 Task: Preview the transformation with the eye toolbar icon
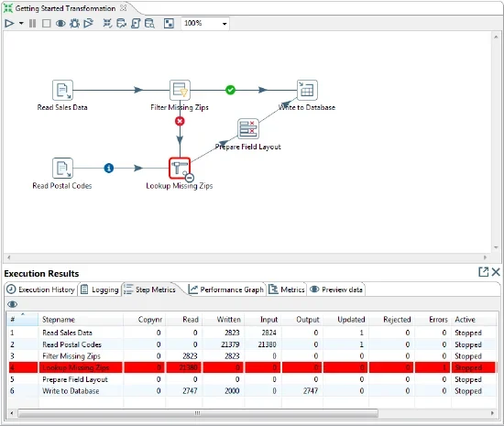click(60, 24)
